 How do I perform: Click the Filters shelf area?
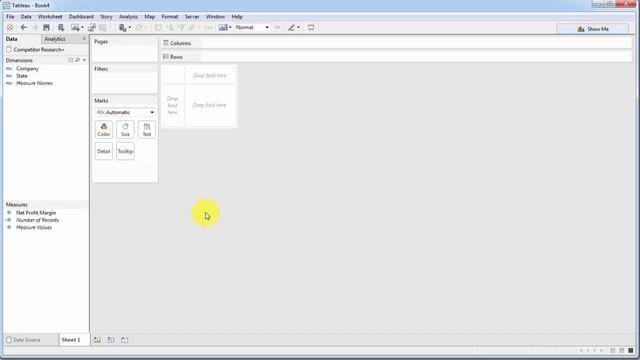tap(125, 79)
